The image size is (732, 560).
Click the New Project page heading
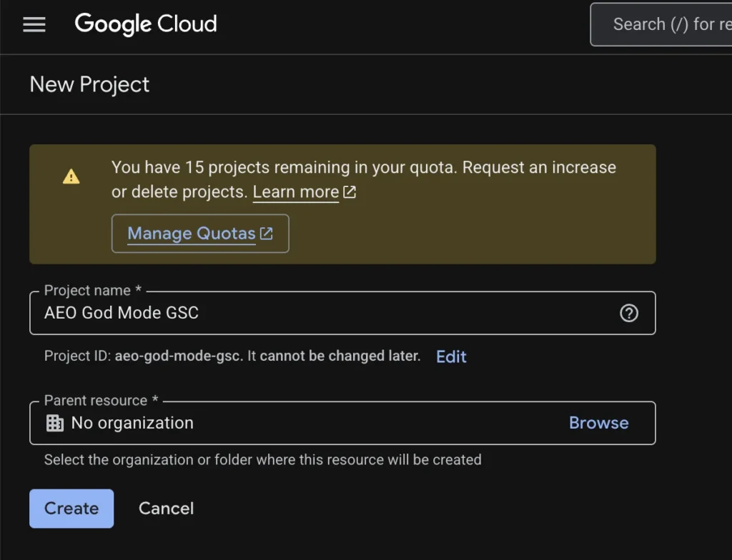(90, 84)
